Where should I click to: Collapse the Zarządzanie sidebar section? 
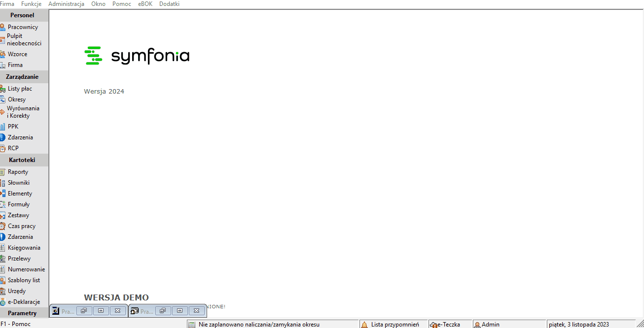coord(24,77)
